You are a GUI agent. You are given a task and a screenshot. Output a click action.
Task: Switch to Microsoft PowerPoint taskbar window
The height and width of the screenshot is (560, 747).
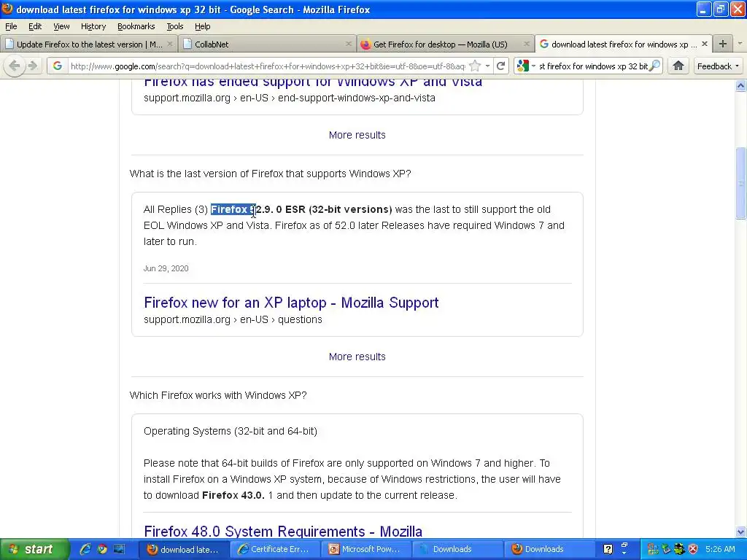pos(366,549)
